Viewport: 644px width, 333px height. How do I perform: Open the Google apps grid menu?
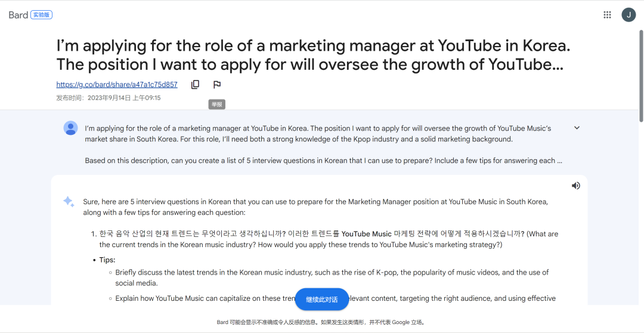[x=607, y=15]
